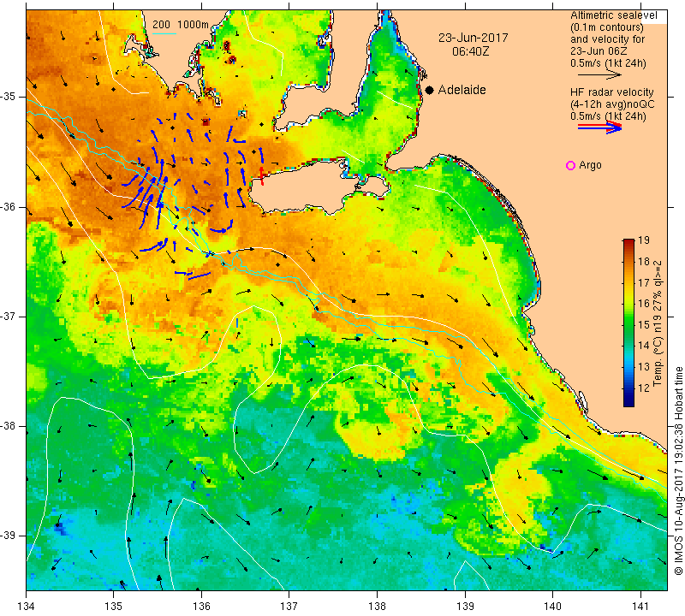Click the temperature color bar scale
Viewport: 685px width, 616px height.
628,323
